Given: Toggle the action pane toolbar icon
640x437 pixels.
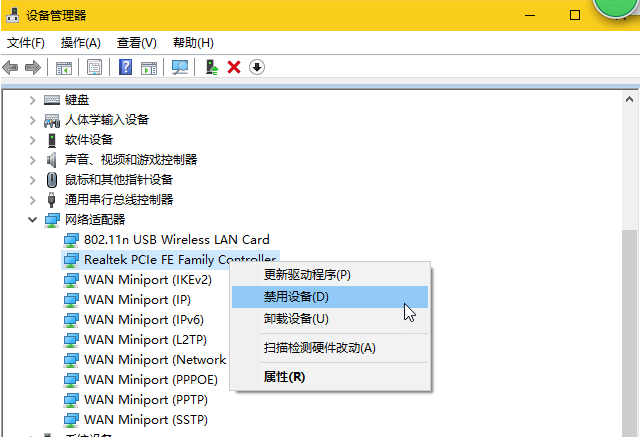Looking at the screenshot, I should pos(149,68).
